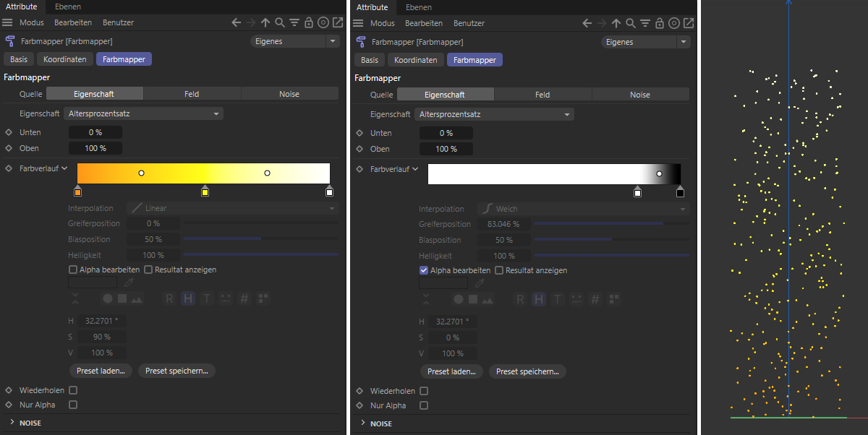868x435 pixels.
Task: Click Greiferposition 83.046 % field in right panel
Action: click(x=504, y=224)
